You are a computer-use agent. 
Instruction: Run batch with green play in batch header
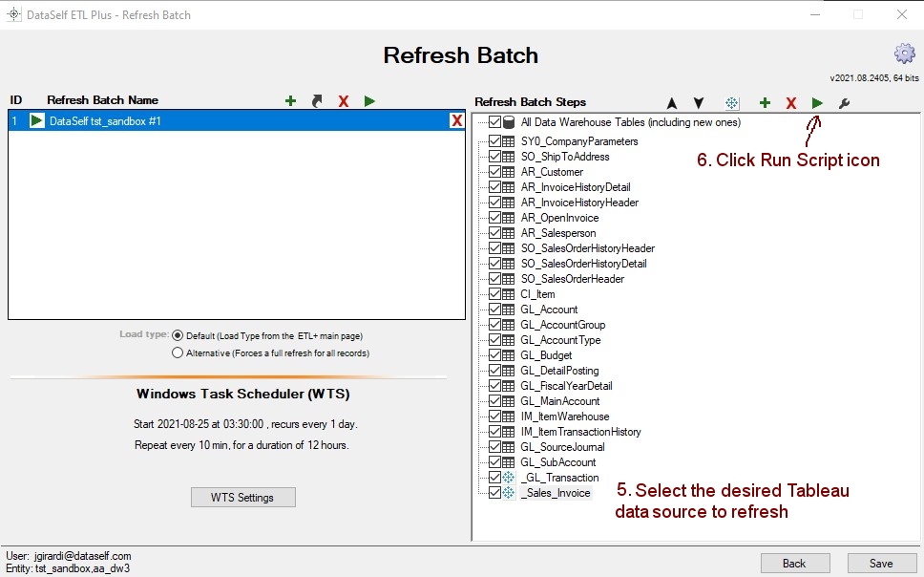pyautogui.click(x=369, y=101)
